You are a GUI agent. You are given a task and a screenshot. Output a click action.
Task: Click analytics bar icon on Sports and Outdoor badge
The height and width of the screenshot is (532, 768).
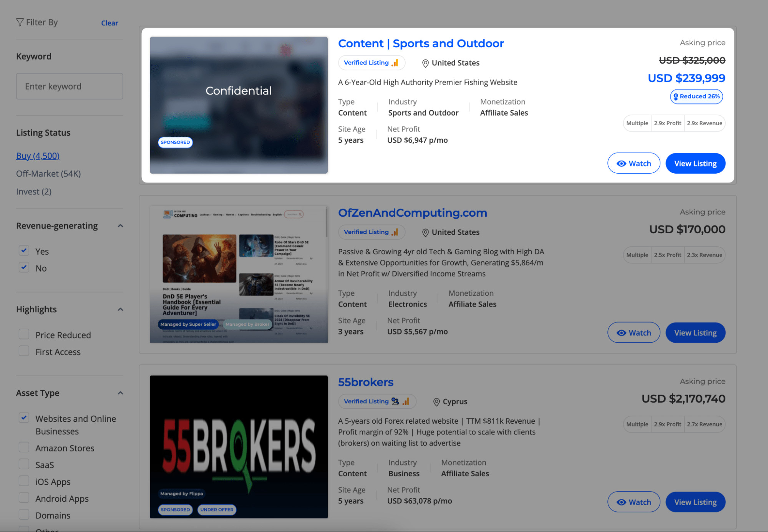coord(395,63)
